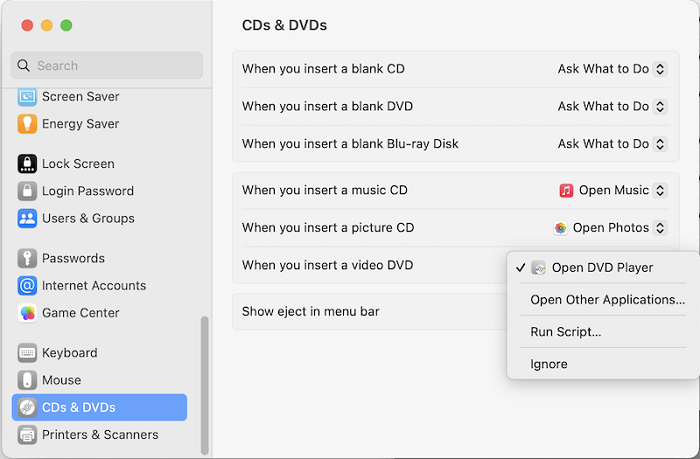Click the Passwords key icon

27,258
